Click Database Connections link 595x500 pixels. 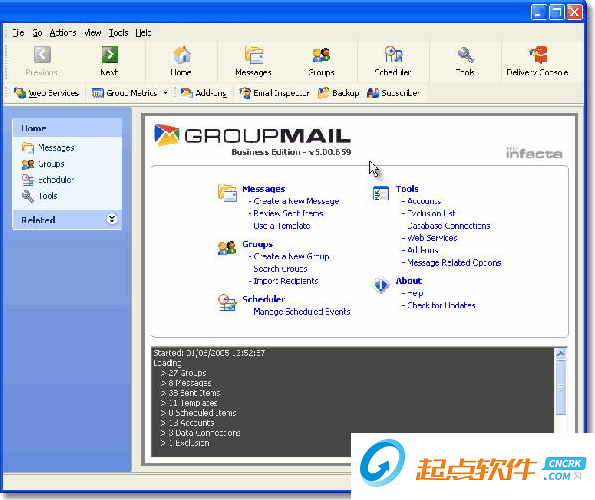coord(449,226)
